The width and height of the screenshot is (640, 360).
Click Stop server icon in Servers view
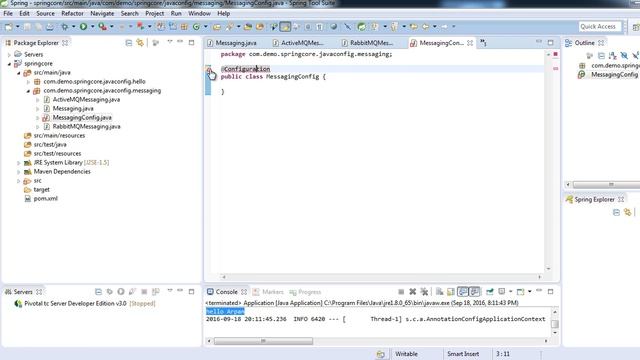tap(144, 291)
